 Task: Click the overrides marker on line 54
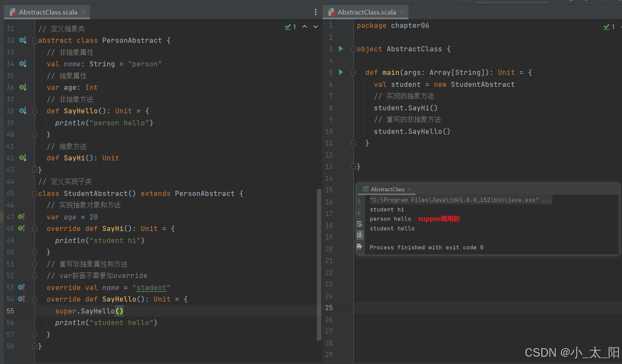point(22,299)
